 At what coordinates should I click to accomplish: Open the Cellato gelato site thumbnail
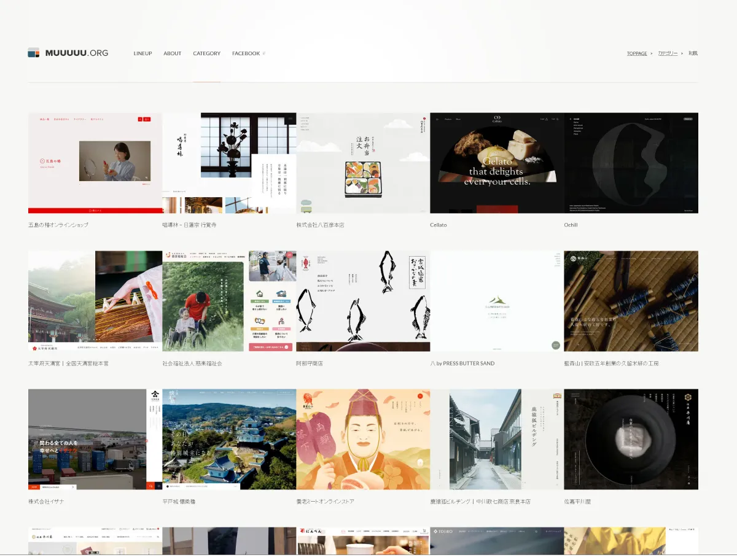[x=497, y=163]
